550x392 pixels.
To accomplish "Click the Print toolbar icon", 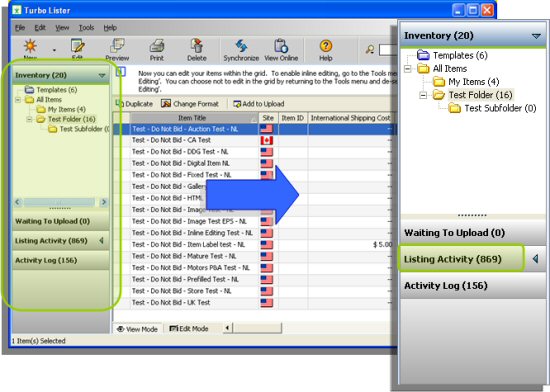I will [157, 46].
